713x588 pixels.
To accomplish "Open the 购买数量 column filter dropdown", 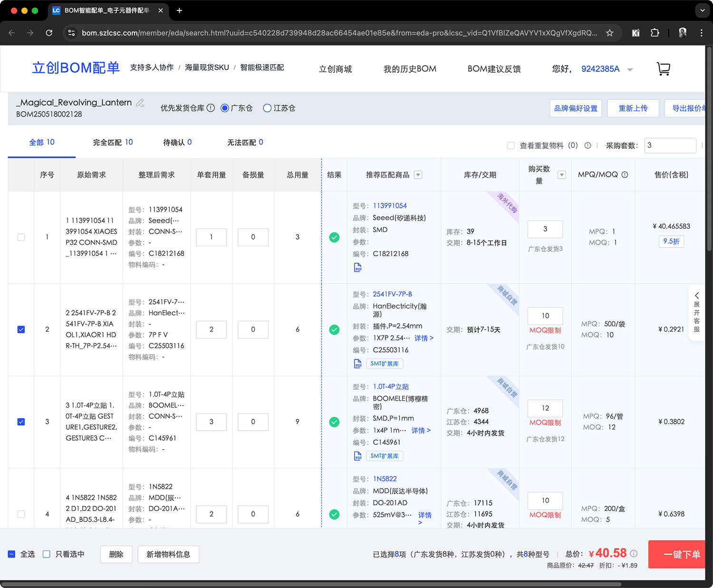I will click(562, 175).
